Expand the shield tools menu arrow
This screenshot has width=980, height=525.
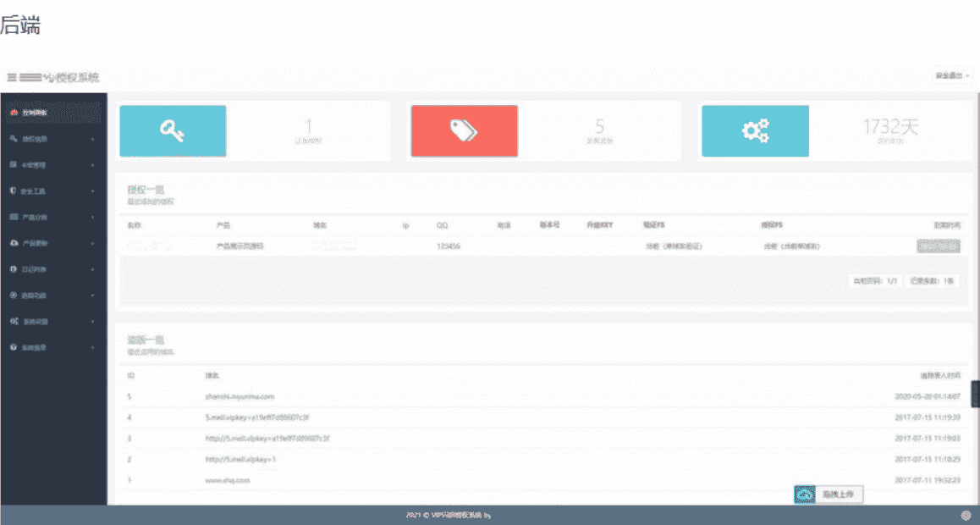[x=92, y=191]
